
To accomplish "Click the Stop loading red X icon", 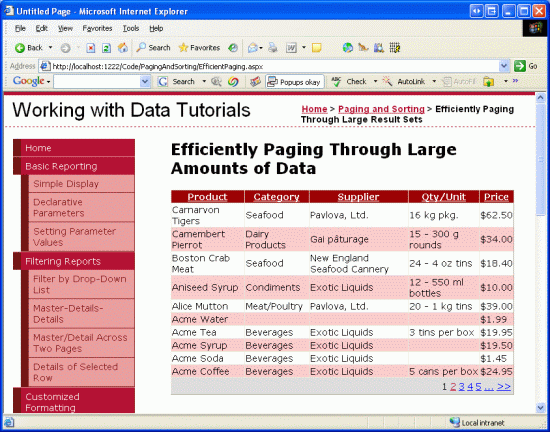I will point(91,48).
